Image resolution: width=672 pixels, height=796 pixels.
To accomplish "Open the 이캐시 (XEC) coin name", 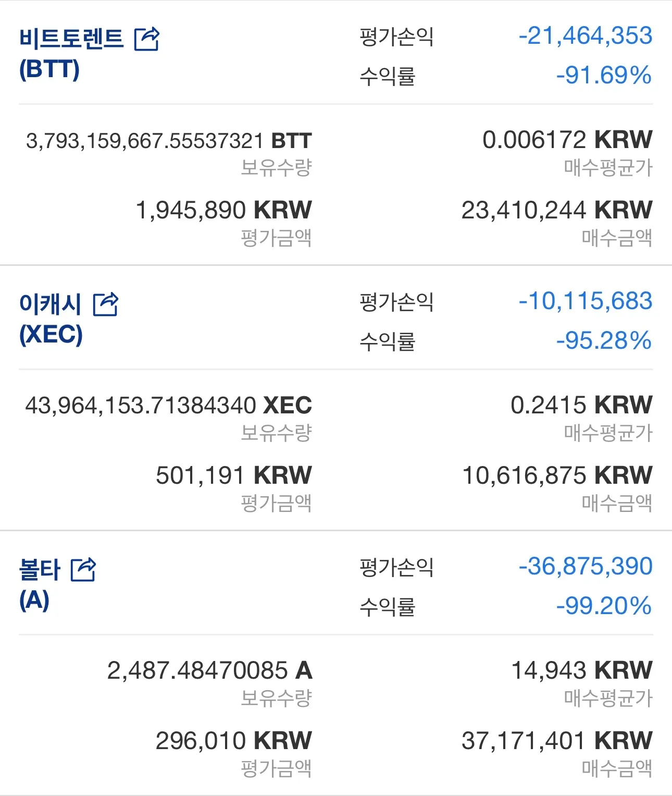I will coord(51,319).
